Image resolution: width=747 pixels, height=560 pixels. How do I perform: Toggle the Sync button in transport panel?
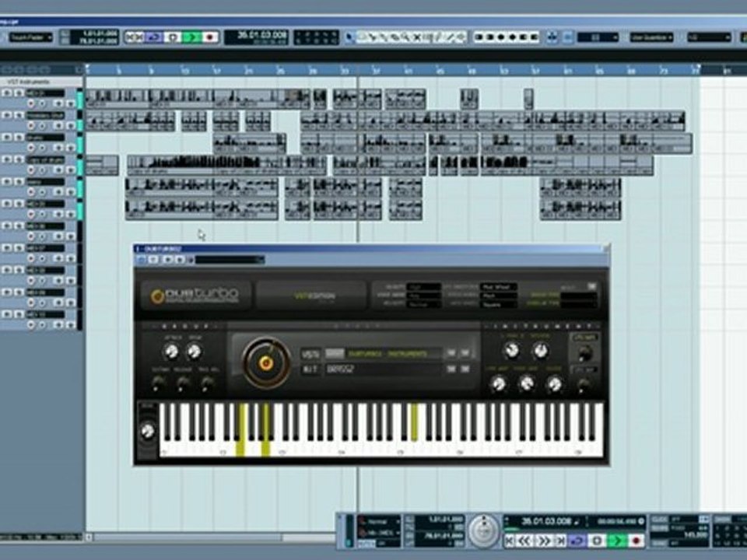tap(659, 544)
